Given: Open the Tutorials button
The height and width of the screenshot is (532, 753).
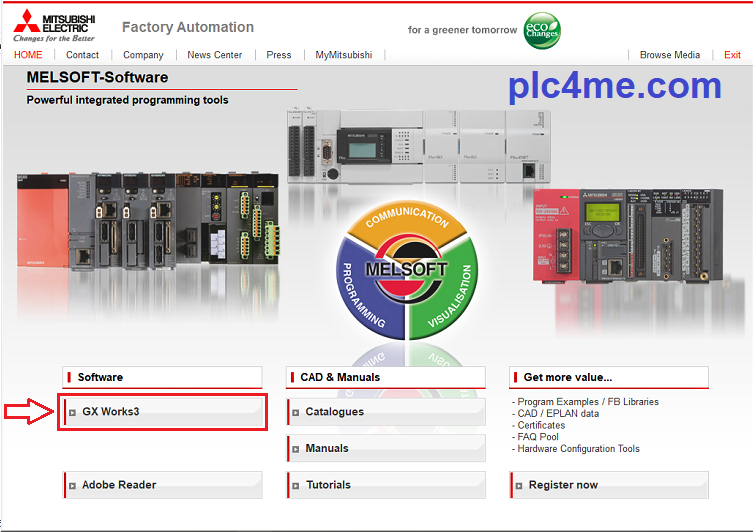Looking at the screenshot, I should [386, 485].
